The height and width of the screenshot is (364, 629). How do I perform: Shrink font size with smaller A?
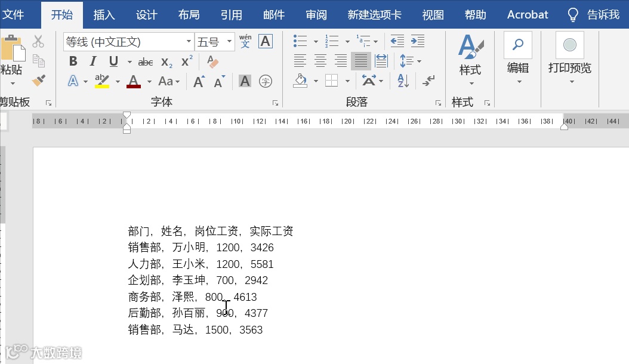pyautogui.click(x=219, y=82)
